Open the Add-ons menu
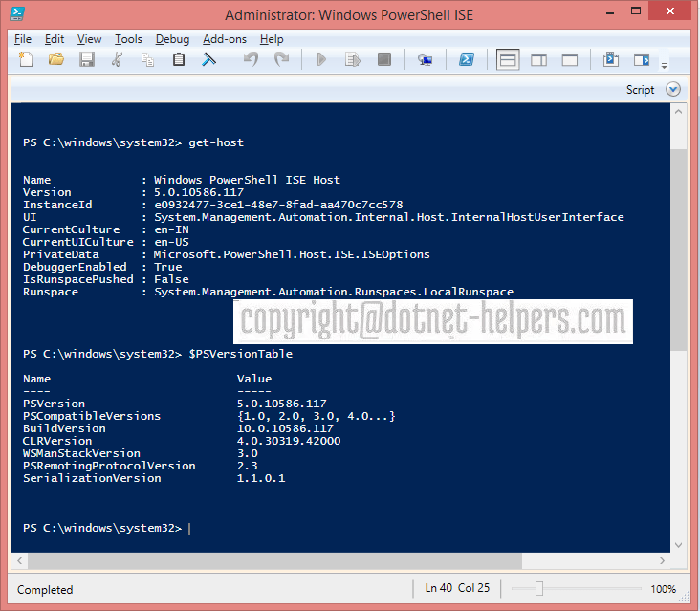This screenshot has width=700, height=611. point(225,39)
